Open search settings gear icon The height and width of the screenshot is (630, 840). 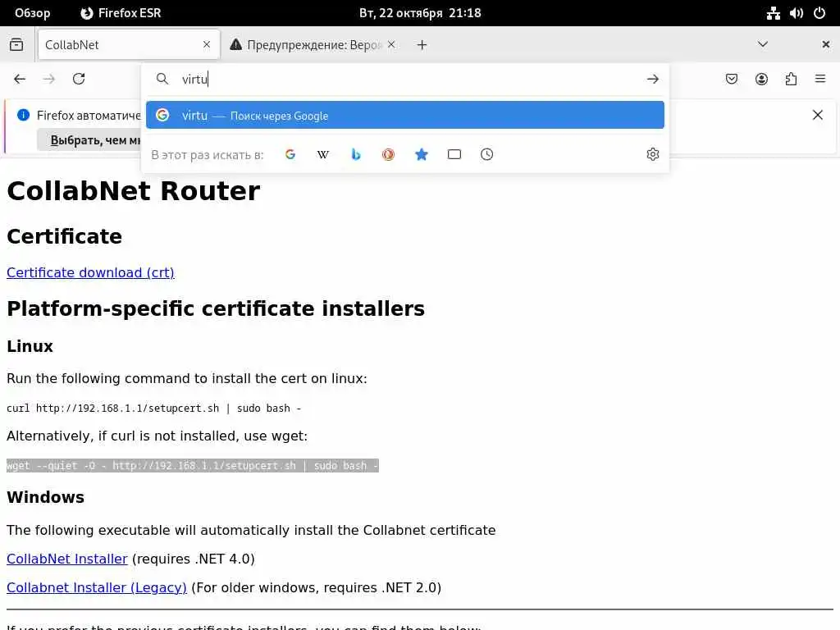(x=652, y=154)
